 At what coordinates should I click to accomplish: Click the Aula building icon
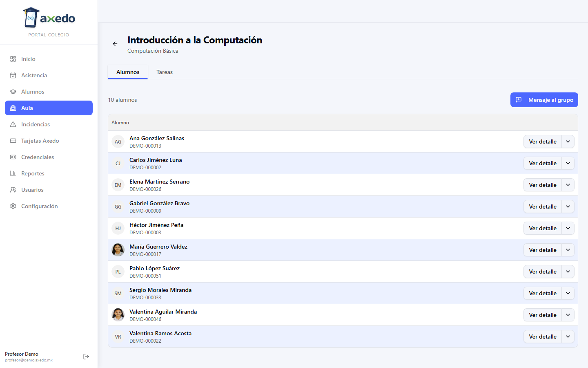click(13, 108)
